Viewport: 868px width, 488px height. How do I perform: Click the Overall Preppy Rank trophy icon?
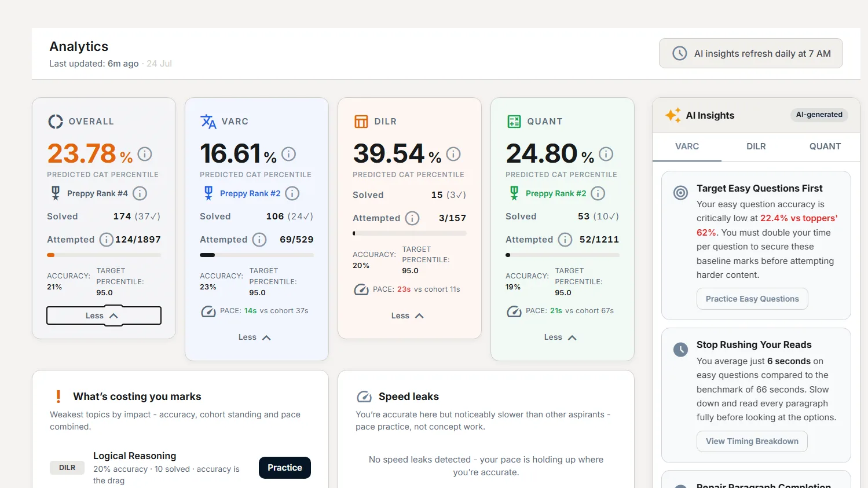56,193
